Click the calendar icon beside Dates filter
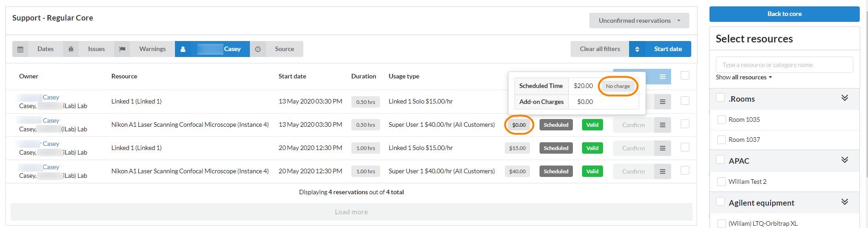This screenshot has width=868, height=228. click(x=20, y=49)
